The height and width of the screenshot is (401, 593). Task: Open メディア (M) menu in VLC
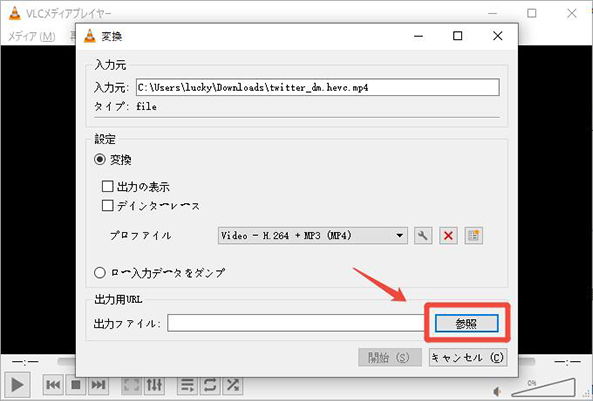32,36
